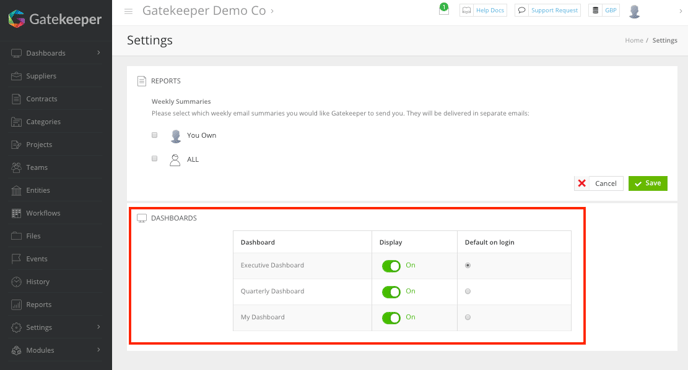Open the Support Request link

pyautogui.click(x=555, y=11)
